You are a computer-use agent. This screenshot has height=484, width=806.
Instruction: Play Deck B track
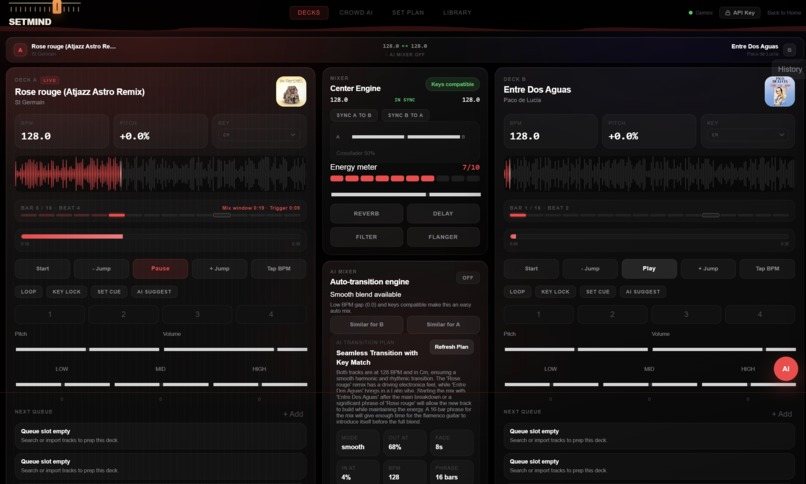649,269
